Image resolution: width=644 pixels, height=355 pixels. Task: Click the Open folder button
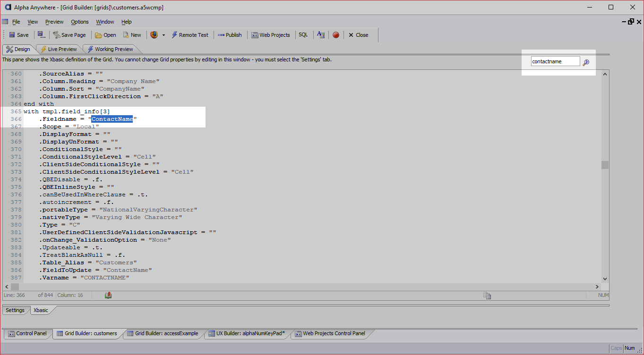[x=105, y=35]
